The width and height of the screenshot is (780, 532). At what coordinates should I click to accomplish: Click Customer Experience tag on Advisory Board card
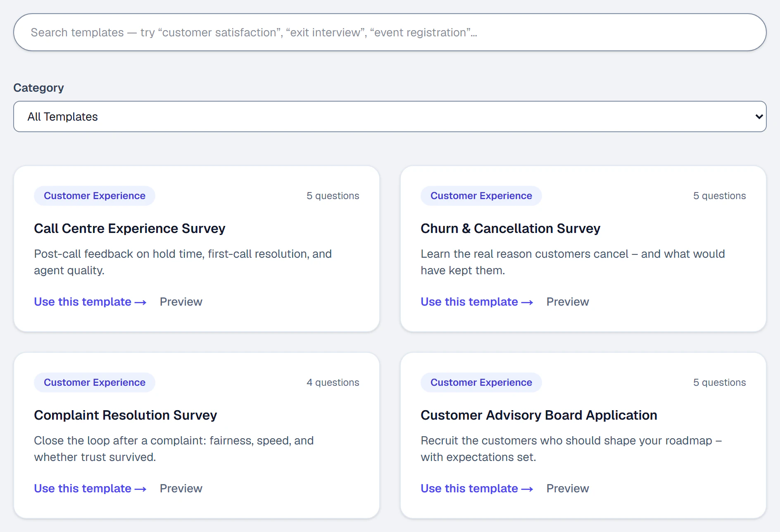[x=481, y=382]
